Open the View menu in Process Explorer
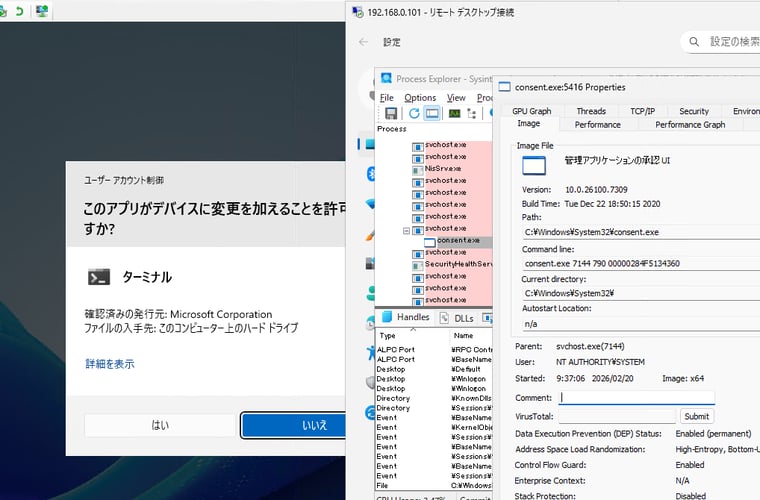This screenshot has width=760, height=500. coord(456,98)
